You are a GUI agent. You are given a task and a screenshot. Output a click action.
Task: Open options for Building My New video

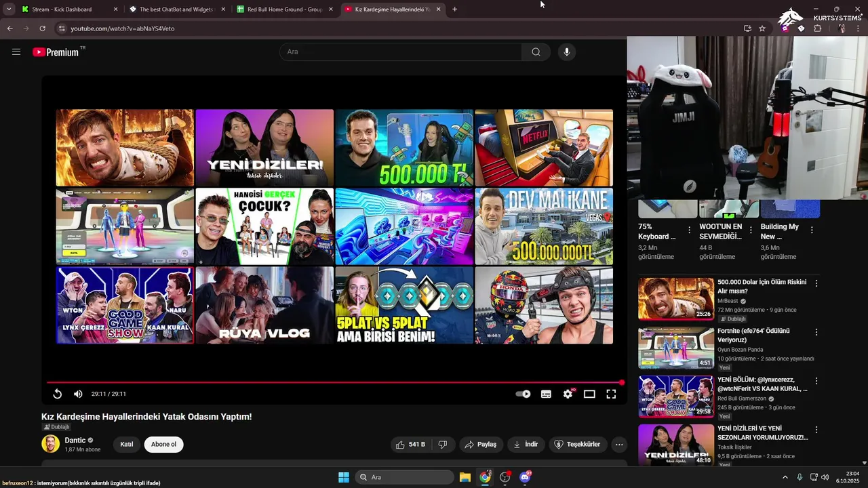coord(812,230)
